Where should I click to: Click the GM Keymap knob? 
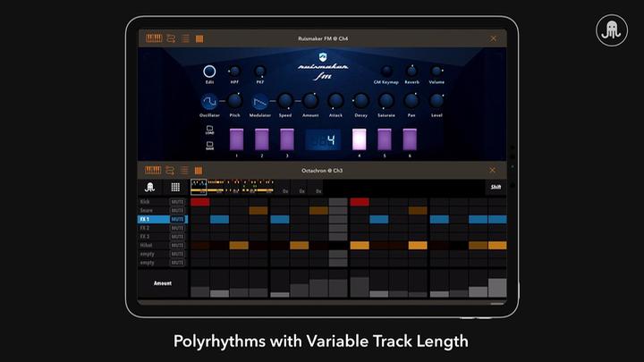click(x=386, y=72)
